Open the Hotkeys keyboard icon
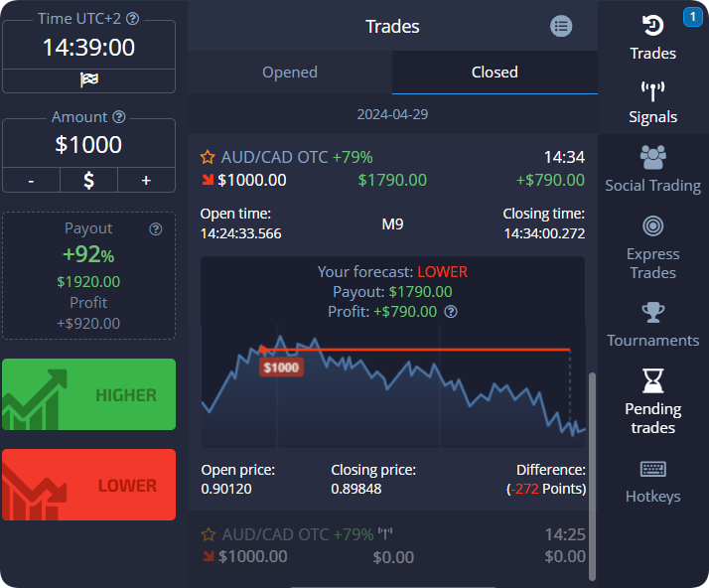Screen dimensions: 709x588 click(652, 469)
